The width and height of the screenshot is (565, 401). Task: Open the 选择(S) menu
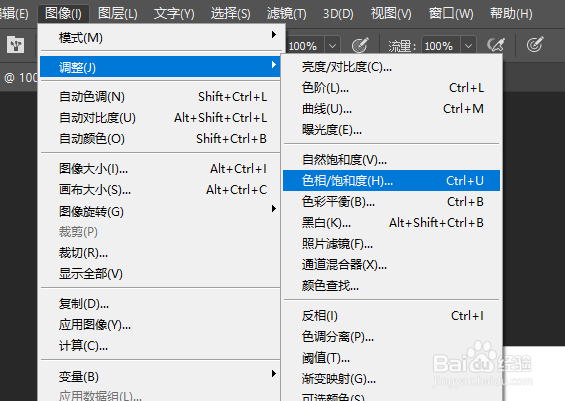tap(230, 14)
